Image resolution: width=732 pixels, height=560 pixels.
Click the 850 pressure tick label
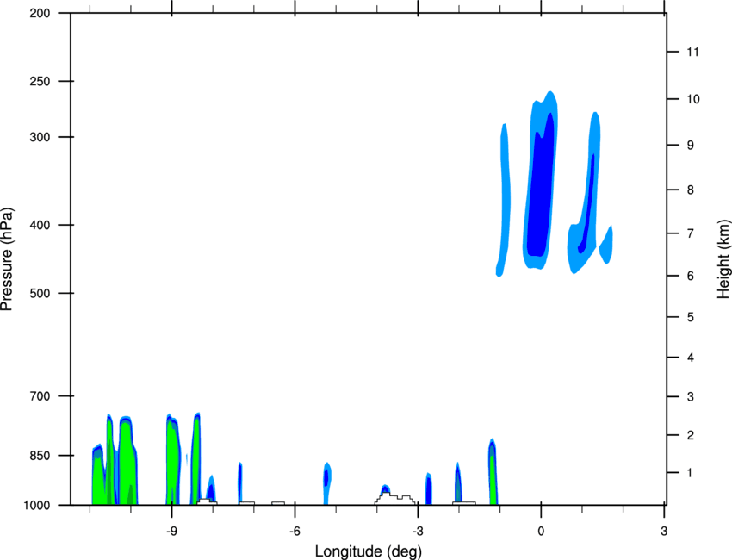pyautogui.click(x=40, y=456)
